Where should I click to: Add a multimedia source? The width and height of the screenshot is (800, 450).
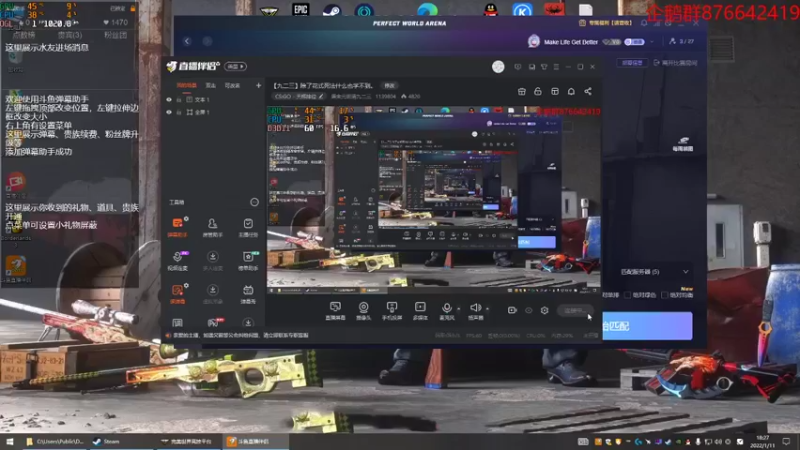(420, 310)
